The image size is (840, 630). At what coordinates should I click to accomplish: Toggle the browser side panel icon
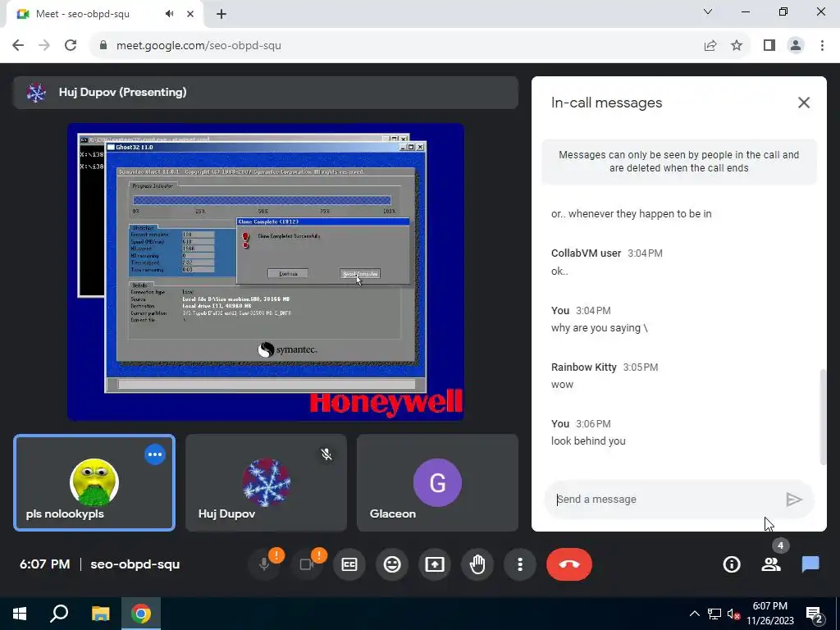769,46
